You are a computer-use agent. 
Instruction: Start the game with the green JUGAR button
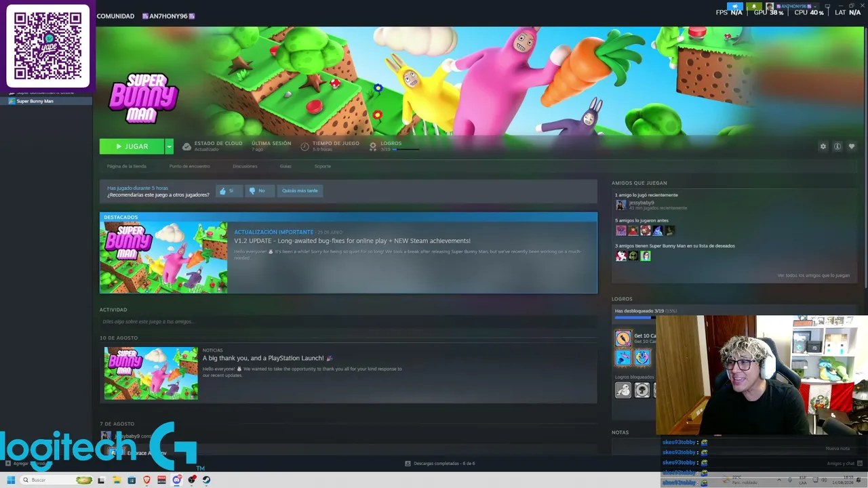tap(132, 146)
